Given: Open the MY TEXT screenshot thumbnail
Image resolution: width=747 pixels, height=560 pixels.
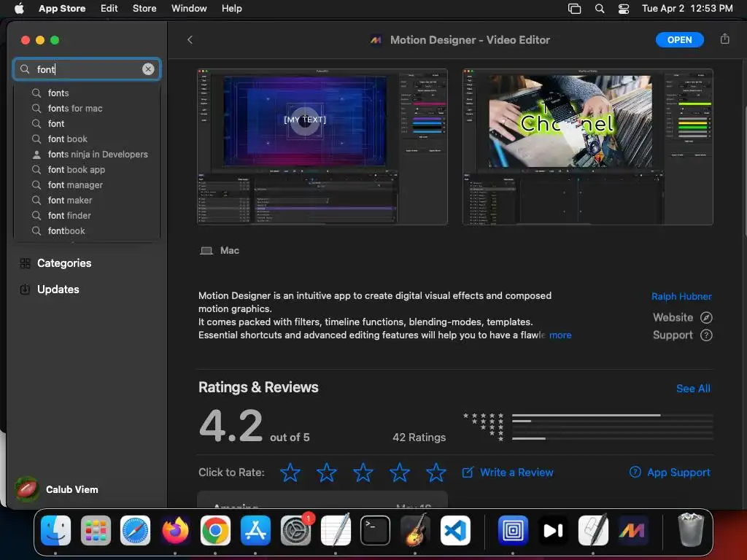Looking at the screenshot, I should click(322, 147).
